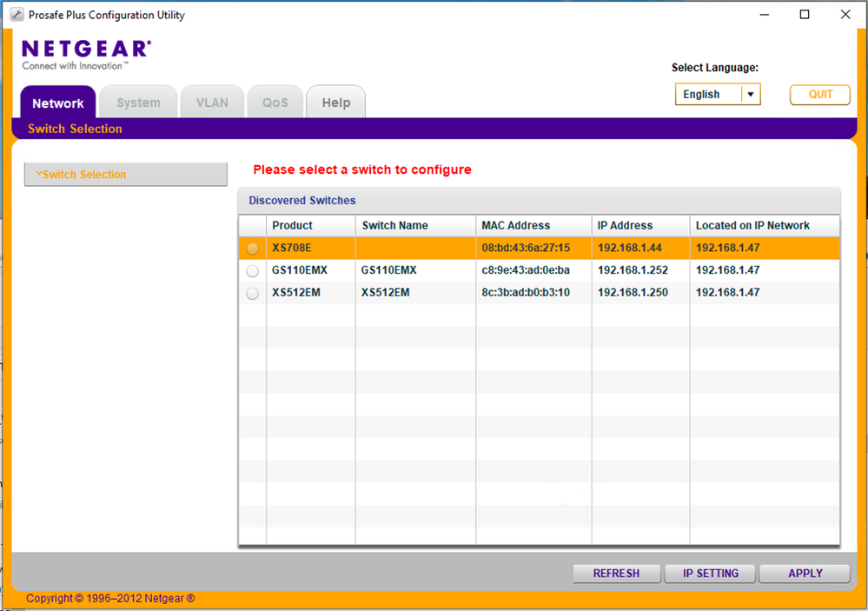This screenshot has width=868, height=611.
Task: Click the NETGEAR logo
Action: pos(86,54)
